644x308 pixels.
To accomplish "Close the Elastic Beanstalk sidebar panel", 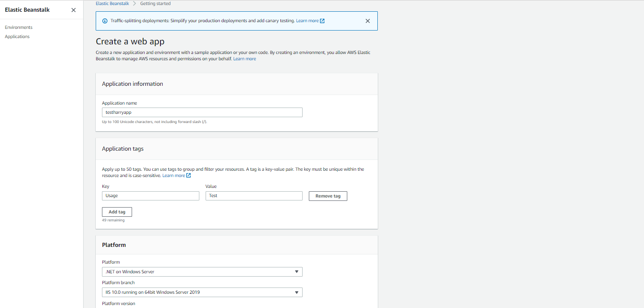I will (74, 10).
